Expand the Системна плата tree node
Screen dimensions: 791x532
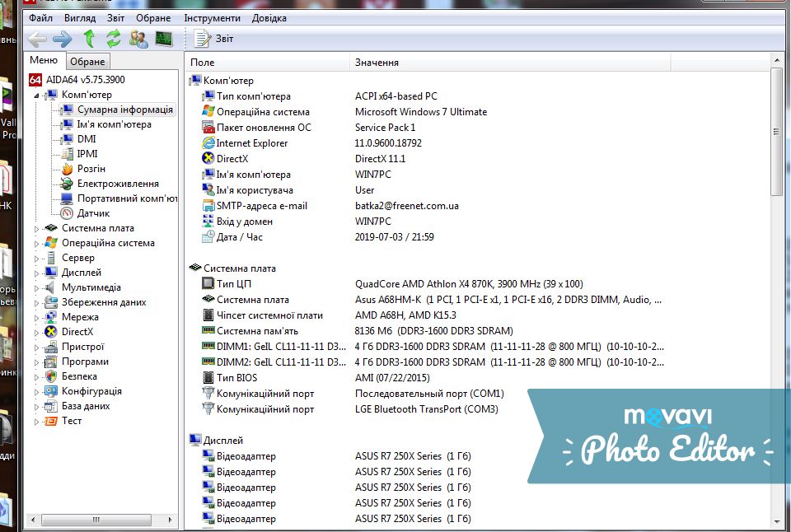[36, 229]
